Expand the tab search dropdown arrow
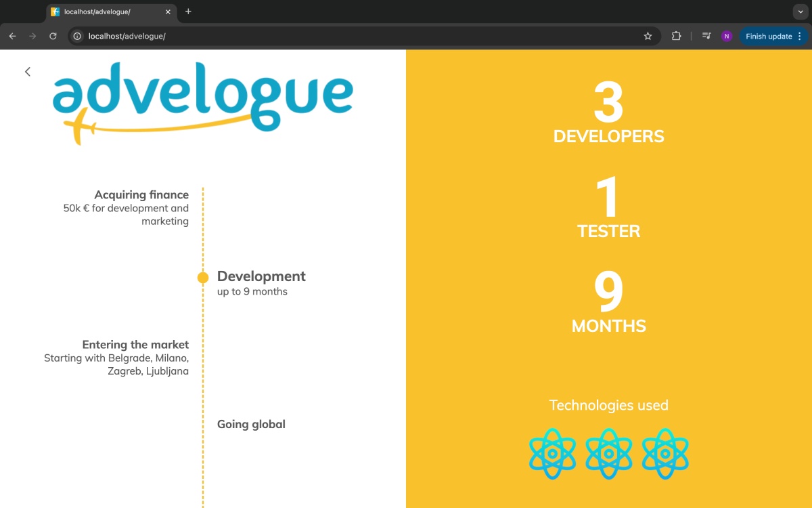The width and height of the screenshot is (812, 508). [800, 12]
